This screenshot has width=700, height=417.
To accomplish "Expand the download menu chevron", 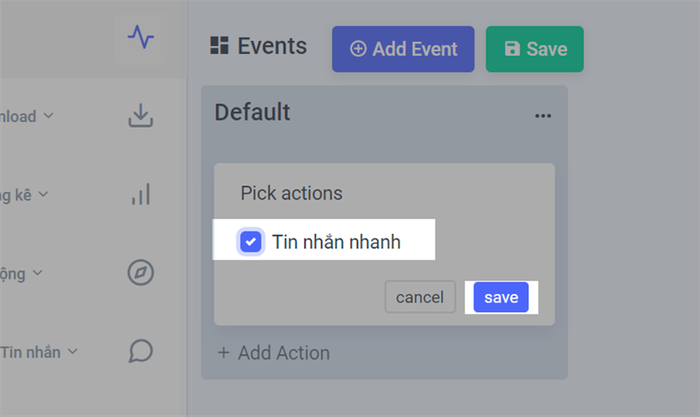I will click(48, 116).
